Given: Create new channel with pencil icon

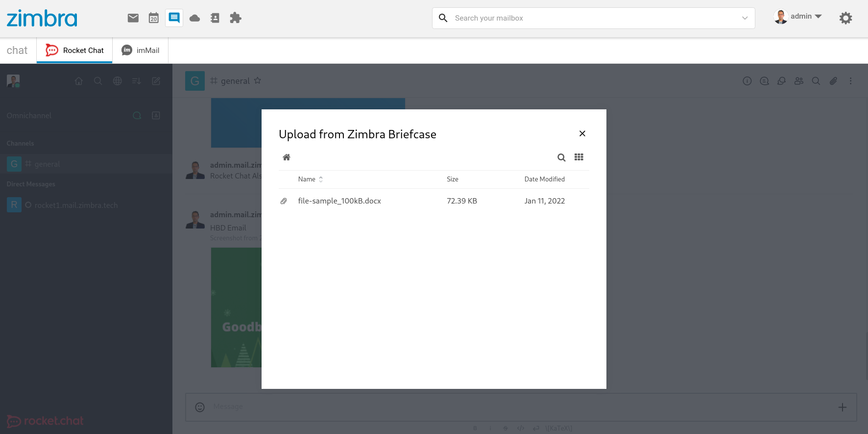Looking at the screenshot, I should click(x=156, y=81).
